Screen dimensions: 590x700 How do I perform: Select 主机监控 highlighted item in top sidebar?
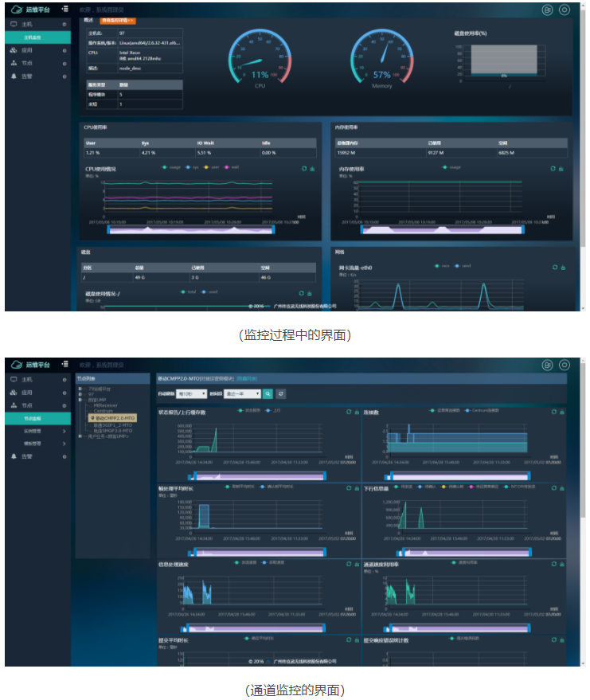[38, 37]
